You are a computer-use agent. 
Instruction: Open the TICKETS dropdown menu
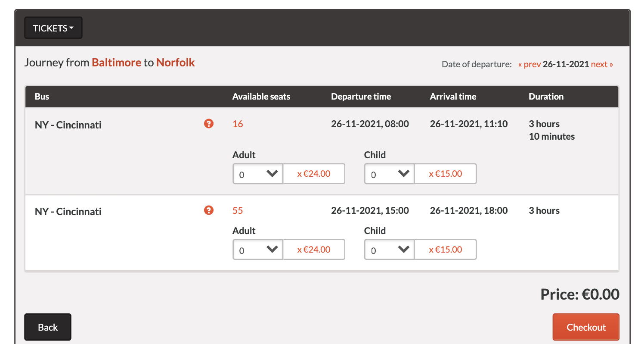tap(53, 28)
